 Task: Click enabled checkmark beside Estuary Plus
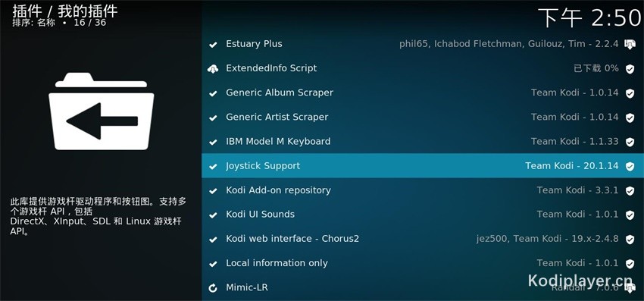(x=213, y=45)
